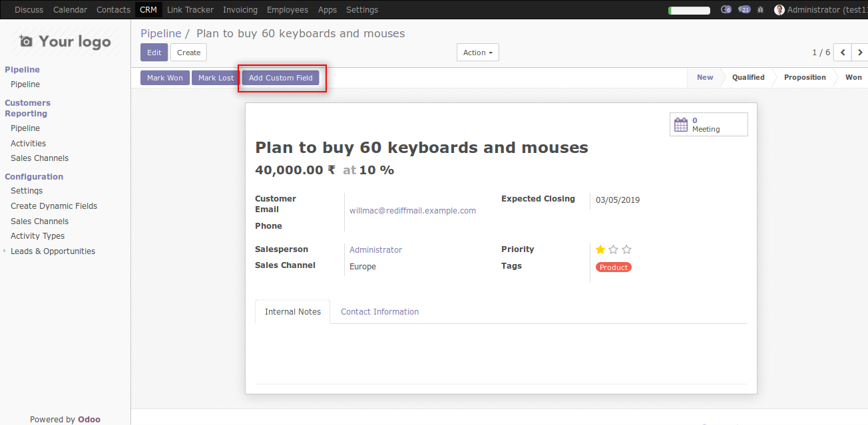Open the activities clock icon showing 6

[x=726, y=10]
